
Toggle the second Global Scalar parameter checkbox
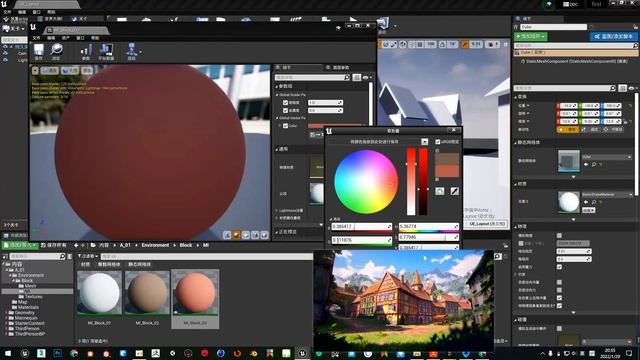coord(285,110)
